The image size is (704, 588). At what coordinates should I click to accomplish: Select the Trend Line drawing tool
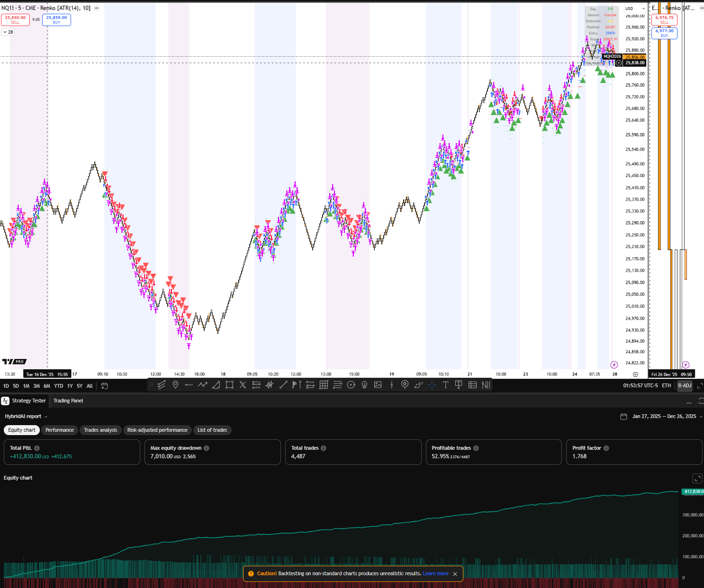tap(283, 385)
